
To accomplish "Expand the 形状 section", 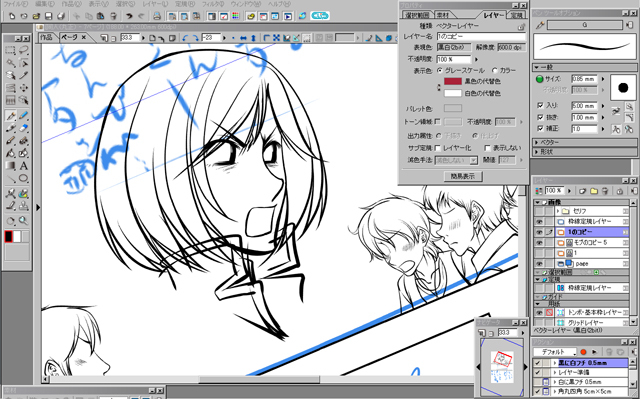I will 537,152.
